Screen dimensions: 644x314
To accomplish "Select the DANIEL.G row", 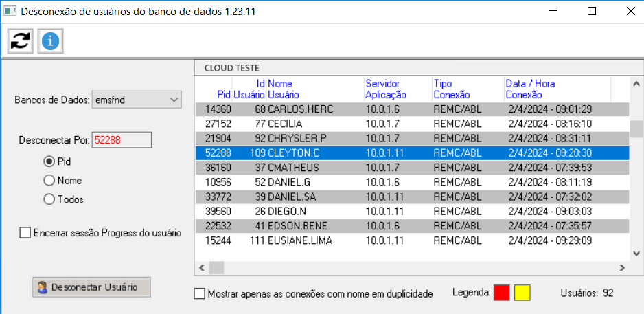I will (x=412, y=182).
